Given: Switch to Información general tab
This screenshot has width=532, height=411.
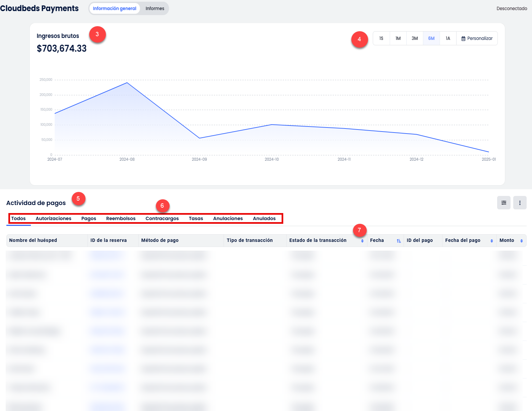Looking at the screenshot, I should click(x=115, y=8).
